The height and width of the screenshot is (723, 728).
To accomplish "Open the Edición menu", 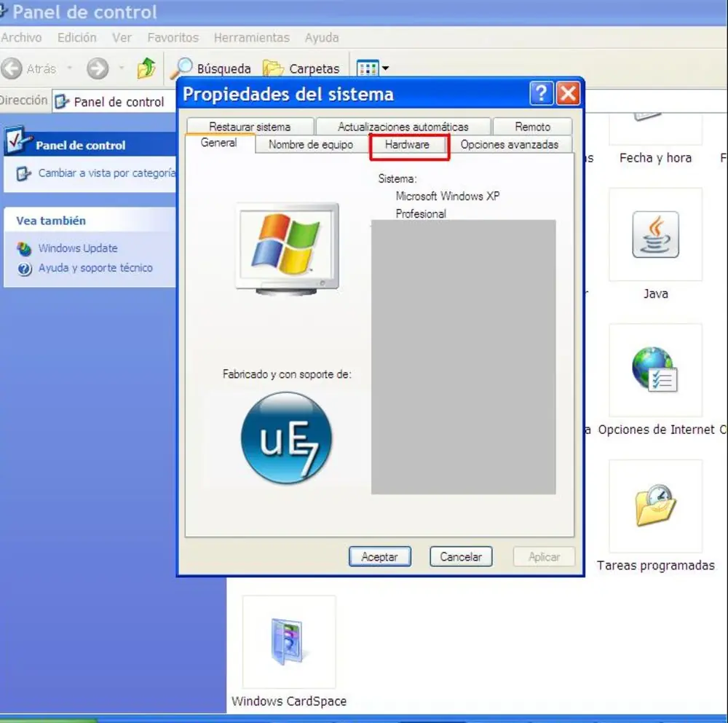I will point(77,38).
